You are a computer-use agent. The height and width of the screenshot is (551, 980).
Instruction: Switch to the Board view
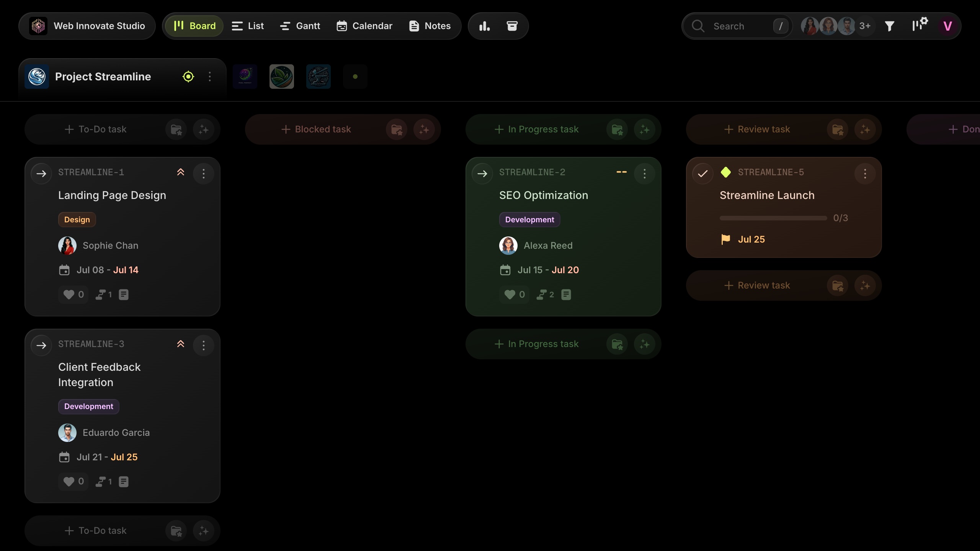(x=194, y=26)
